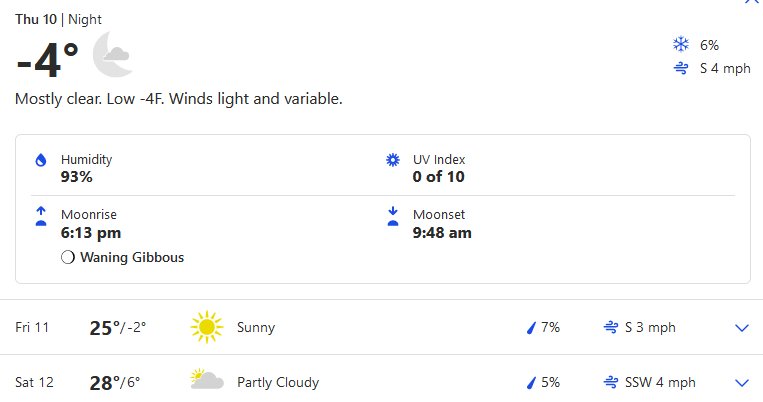This screenshot has width=763, height=402.
Task: Click the rain drop icon beside 5%
Action: click(531, 383)
